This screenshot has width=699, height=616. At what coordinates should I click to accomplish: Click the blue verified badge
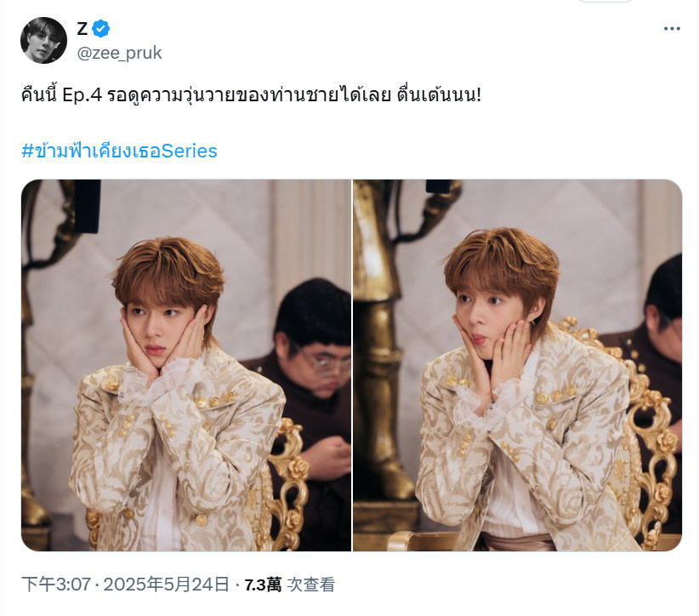100,29
